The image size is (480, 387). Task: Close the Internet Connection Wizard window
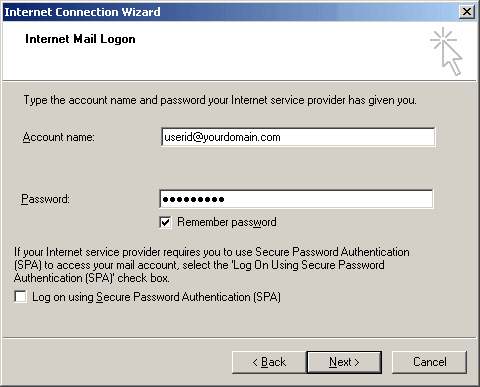click(x=467, y=12)
